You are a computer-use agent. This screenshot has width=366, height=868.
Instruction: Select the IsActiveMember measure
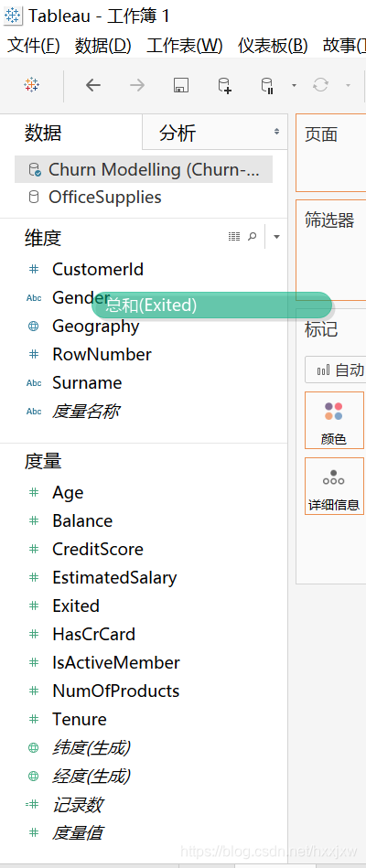click(116, 662)
